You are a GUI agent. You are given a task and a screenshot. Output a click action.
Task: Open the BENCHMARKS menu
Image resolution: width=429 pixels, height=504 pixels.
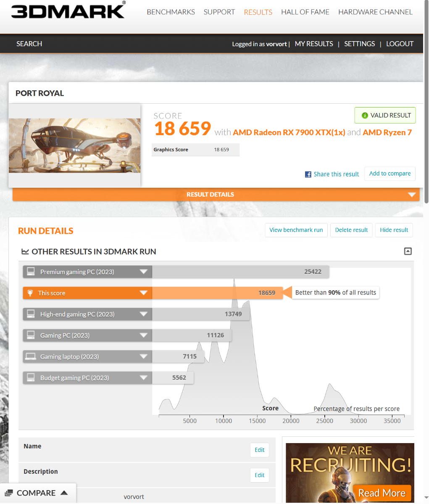click(171, 12)
